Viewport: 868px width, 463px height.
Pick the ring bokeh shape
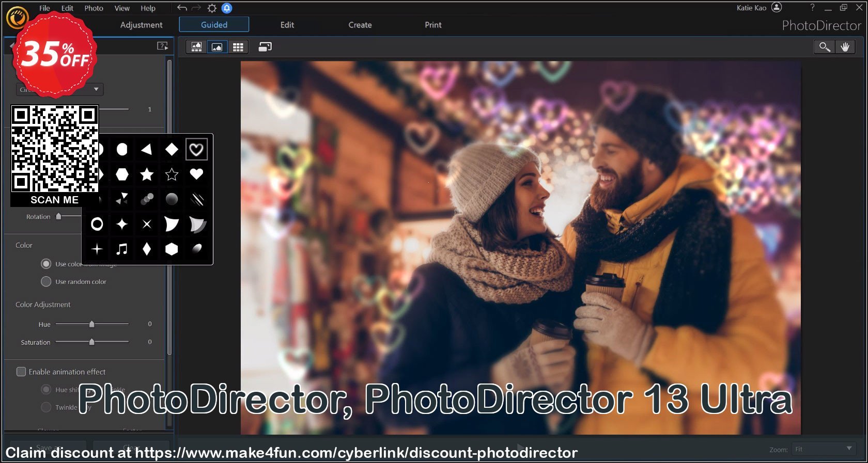tap(97, 224)
